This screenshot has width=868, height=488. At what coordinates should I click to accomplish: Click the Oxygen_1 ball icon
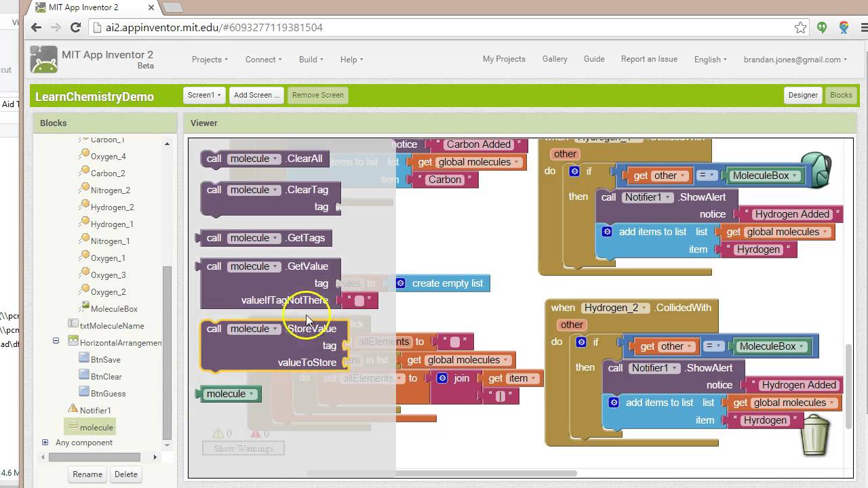85,257
